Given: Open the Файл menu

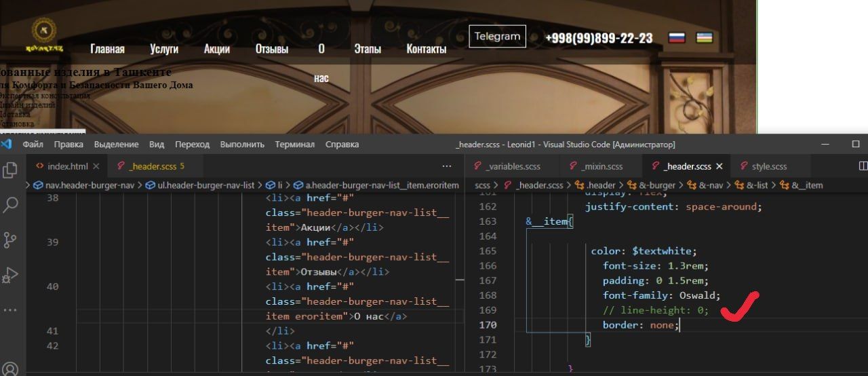Looking at the screenshot, I should 33,145.
